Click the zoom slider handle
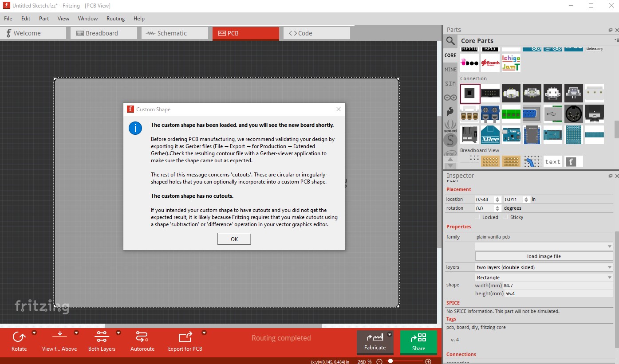 point(390,361)
